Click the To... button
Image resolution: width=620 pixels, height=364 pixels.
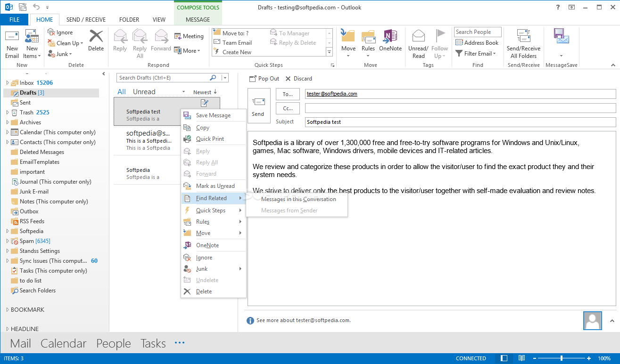(x=288, y=94)
